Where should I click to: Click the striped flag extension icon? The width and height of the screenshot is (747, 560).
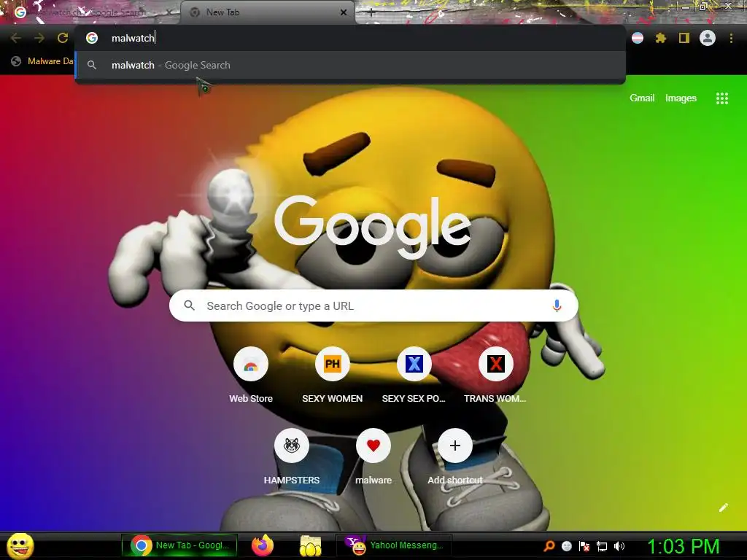click(638, 38)
